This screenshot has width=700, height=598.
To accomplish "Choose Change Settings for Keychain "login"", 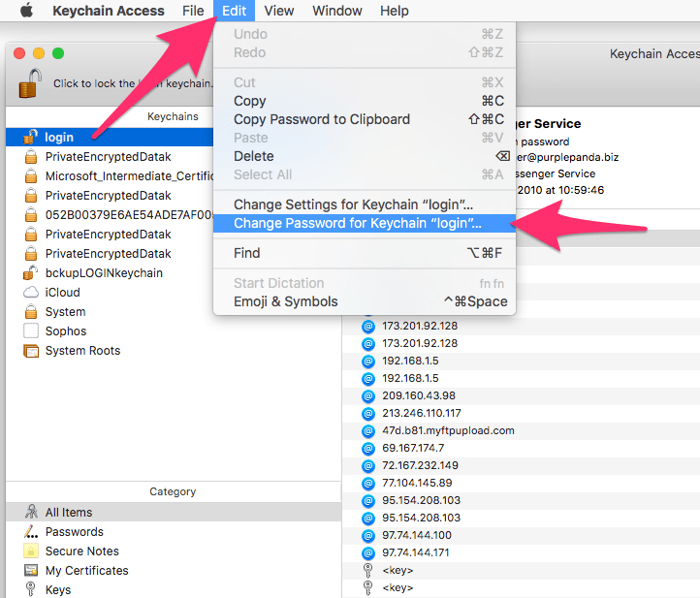I will (365, 205).
